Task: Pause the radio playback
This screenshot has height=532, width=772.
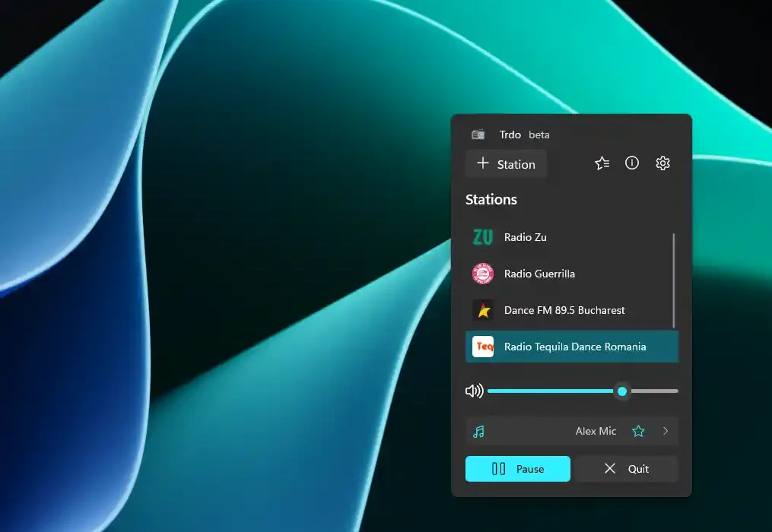Action: pyautogui.click(x=517, y=469)
